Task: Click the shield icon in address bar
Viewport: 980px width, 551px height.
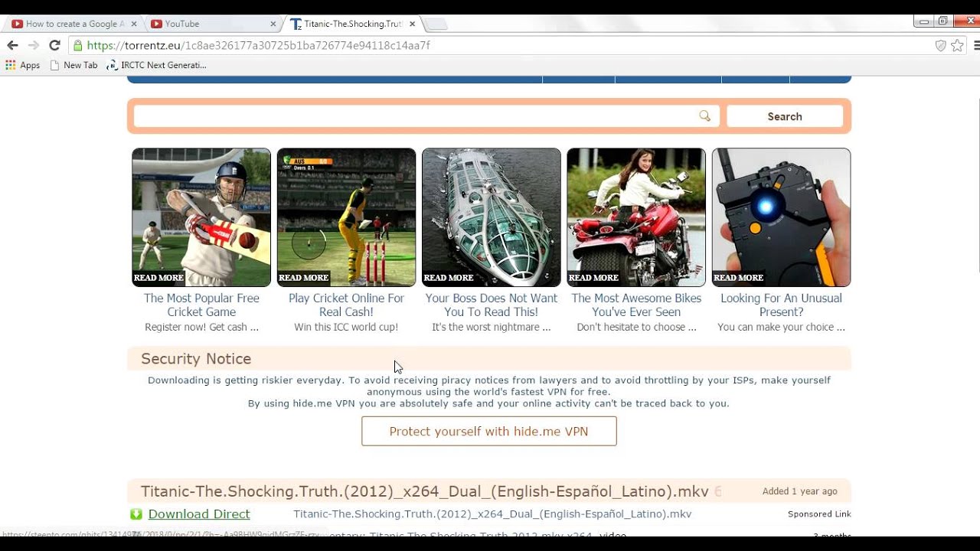Action: click(x=941, y=45)
